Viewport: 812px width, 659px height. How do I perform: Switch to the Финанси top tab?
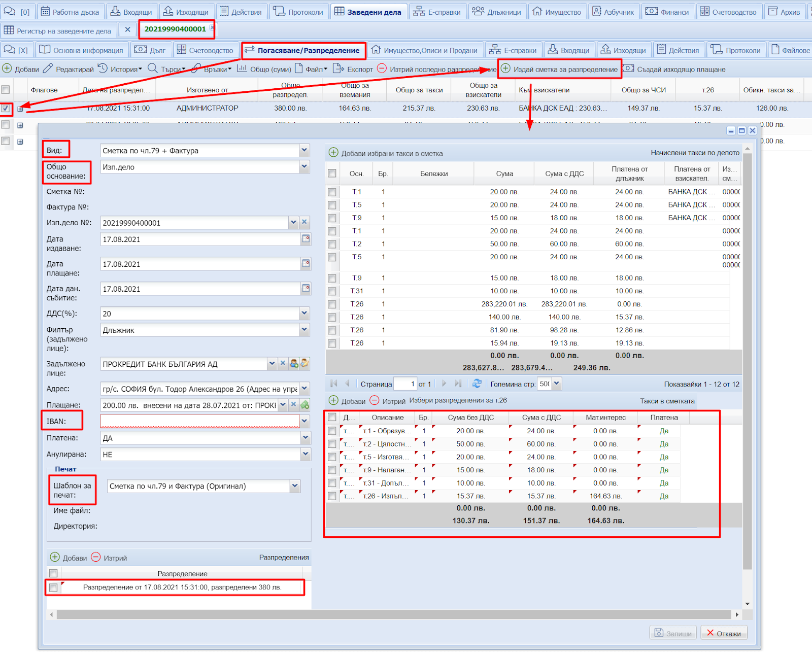[x=667, y=12]
